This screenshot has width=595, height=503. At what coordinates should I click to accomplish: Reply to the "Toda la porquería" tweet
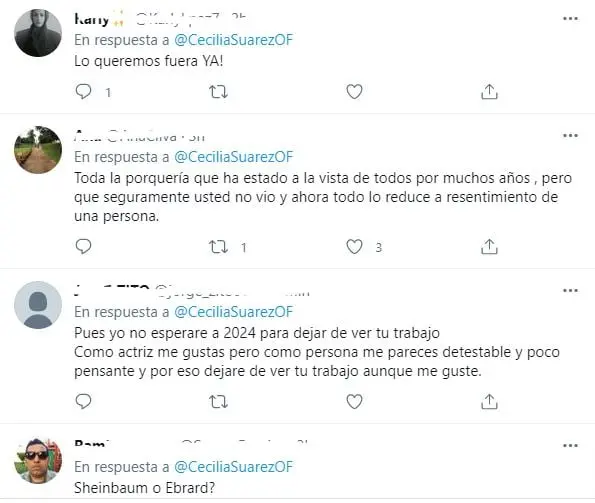83,247
